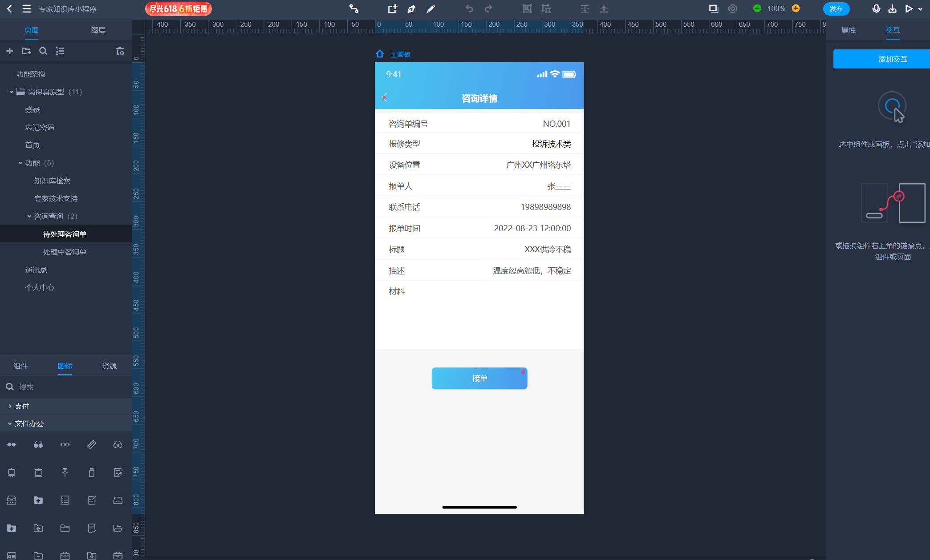This screenshot has height=560, width=930.
Task: Expand the 支付 icon category
Action: tap(10, 406)
